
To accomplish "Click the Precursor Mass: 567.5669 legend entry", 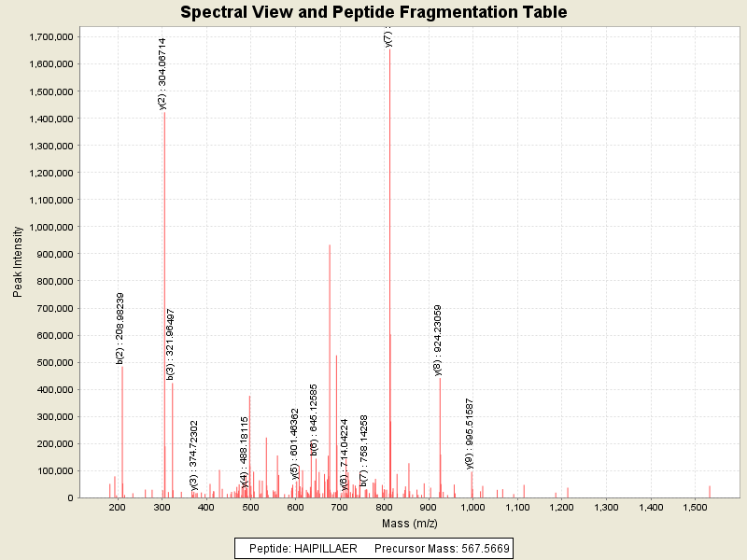I will click(442, 548).
